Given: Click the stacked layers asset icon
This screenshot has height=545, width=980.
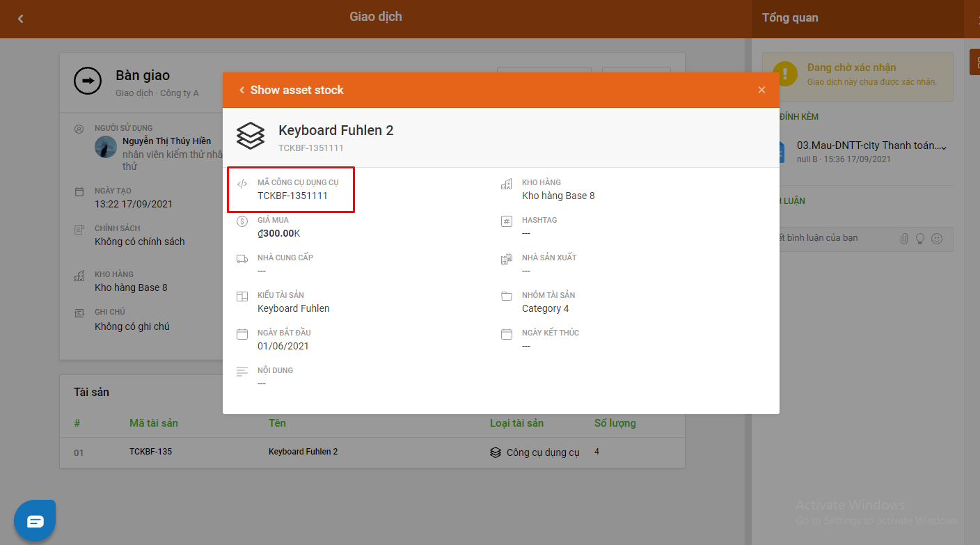Looking at the screenshot, I should [x=251, y=136].
